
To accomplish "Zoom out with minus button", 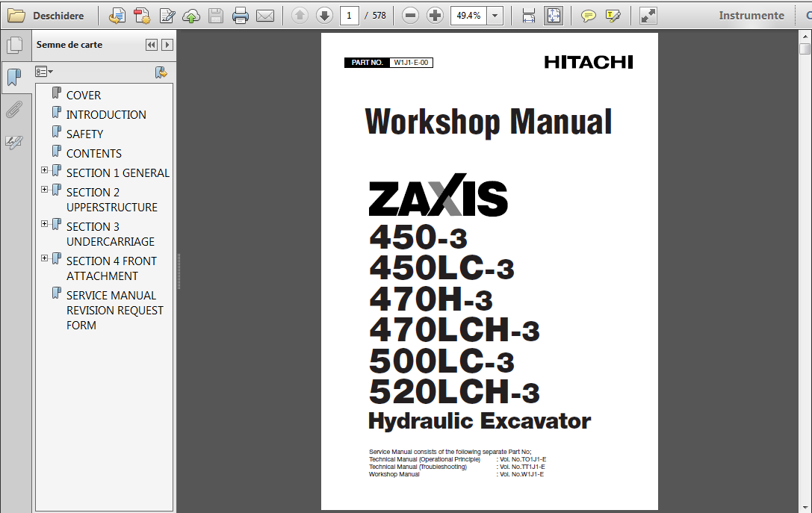I will pyautogui.click(x=410, y=16).
